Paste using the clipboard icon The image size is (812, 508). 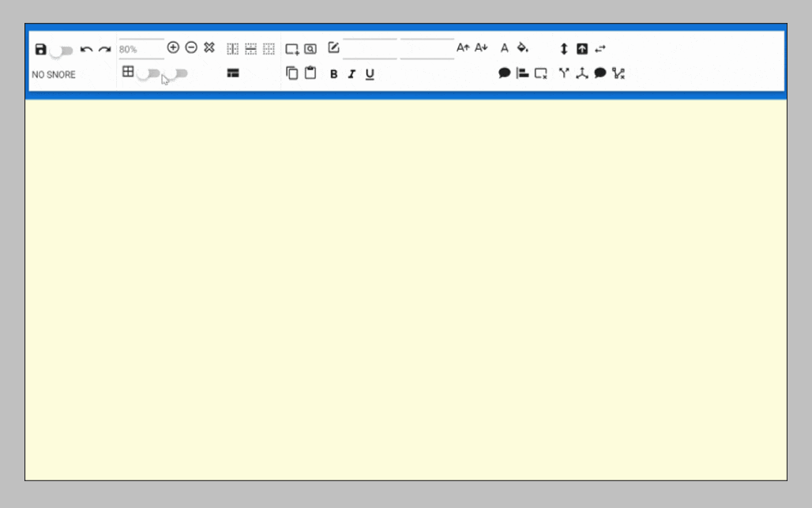[310, 73]
